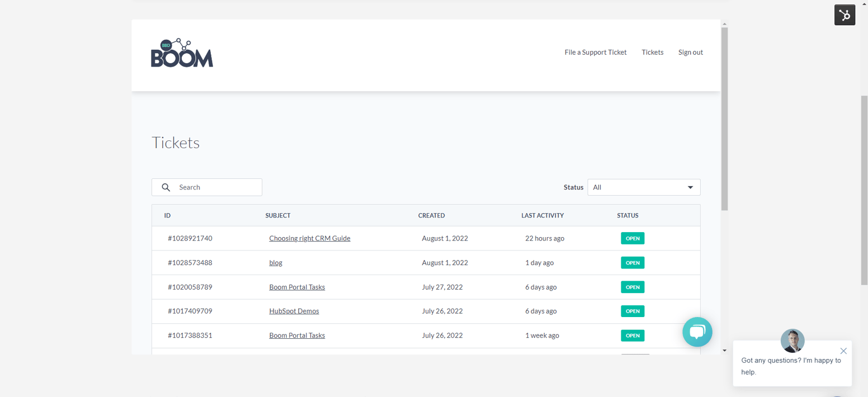
Task: Open the first 'Boom Portal Tasks' ticket
Action: pyautogui.click(x=297, y=287)
